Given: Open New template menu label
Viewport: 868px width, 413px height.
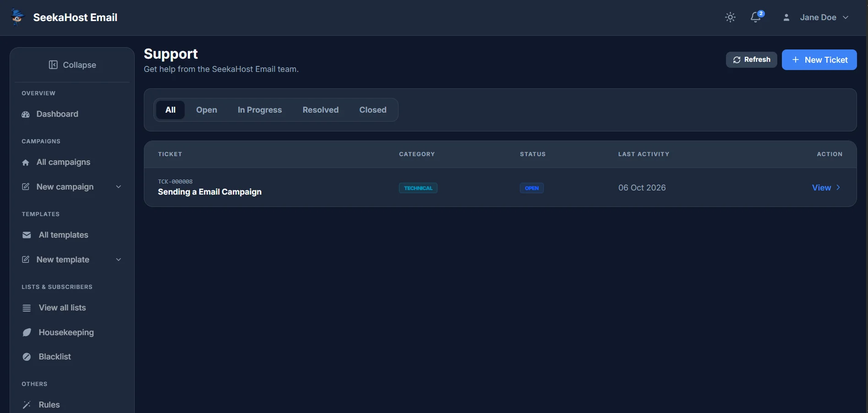Looking at the screenshot, I should point(63,260).
